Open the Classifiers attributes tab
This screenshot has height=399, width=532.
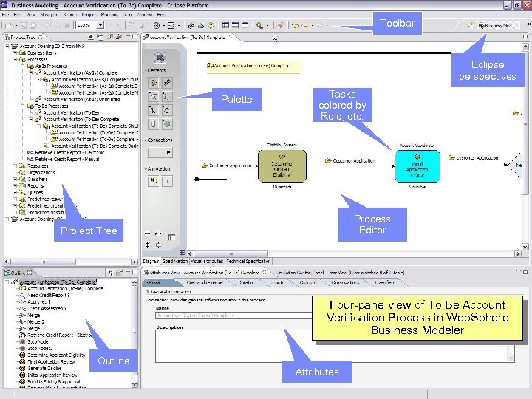tap(385, 282)
